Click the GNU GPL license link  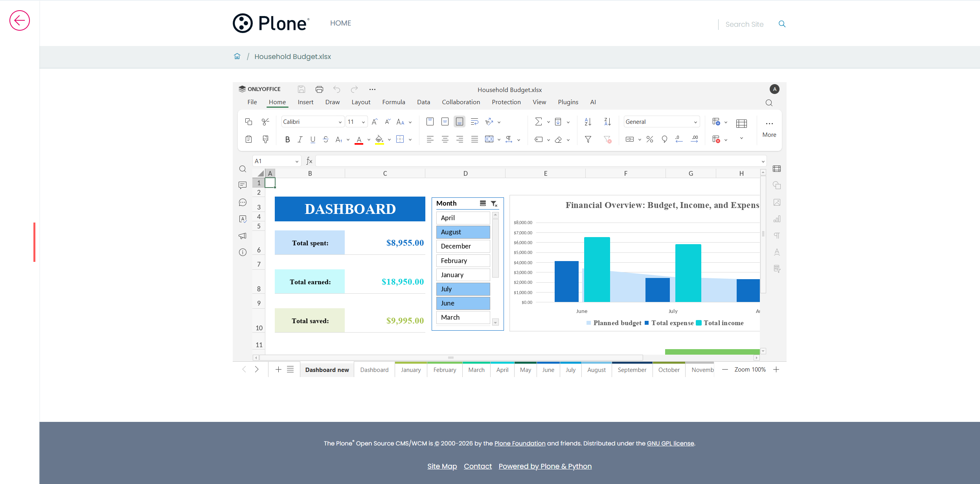tap(670, 444)
